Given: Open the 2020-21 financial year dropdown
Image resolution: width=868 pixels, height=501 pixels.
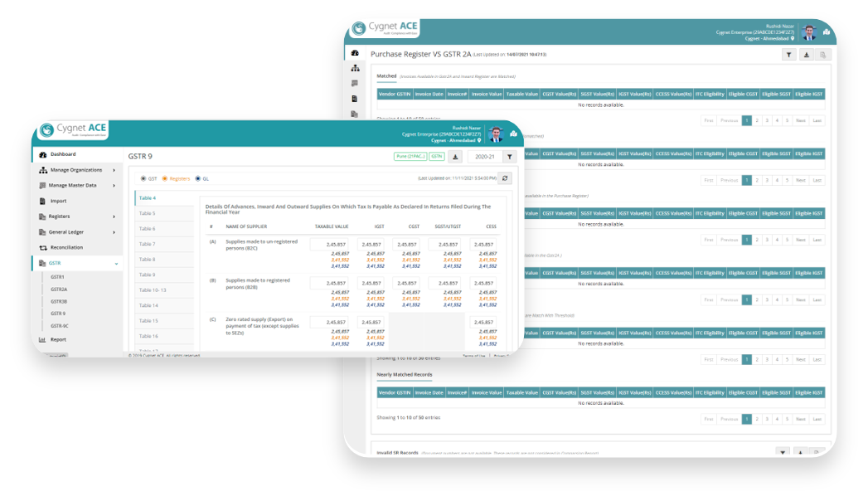Looking at the screenshot, I should click(x=484, y=157).
